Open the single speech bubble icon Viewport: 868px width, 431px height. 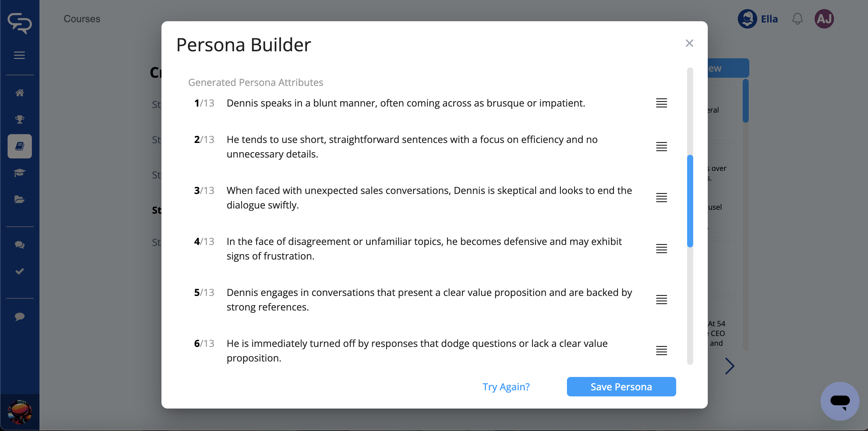pyautogui.click(x=19, y=317)
